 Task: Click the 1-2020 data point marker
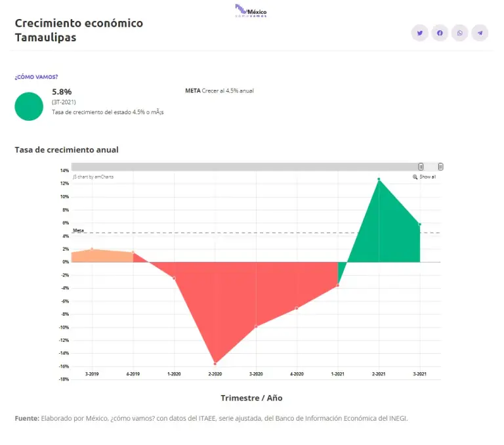174,278
